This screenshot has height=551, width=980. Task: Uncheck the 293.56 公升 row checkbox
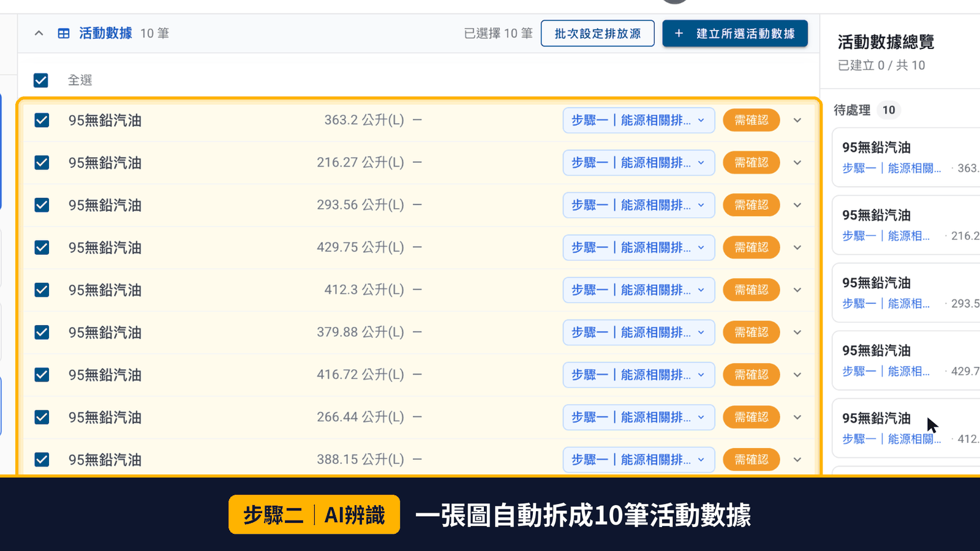[x=42, y=204]
